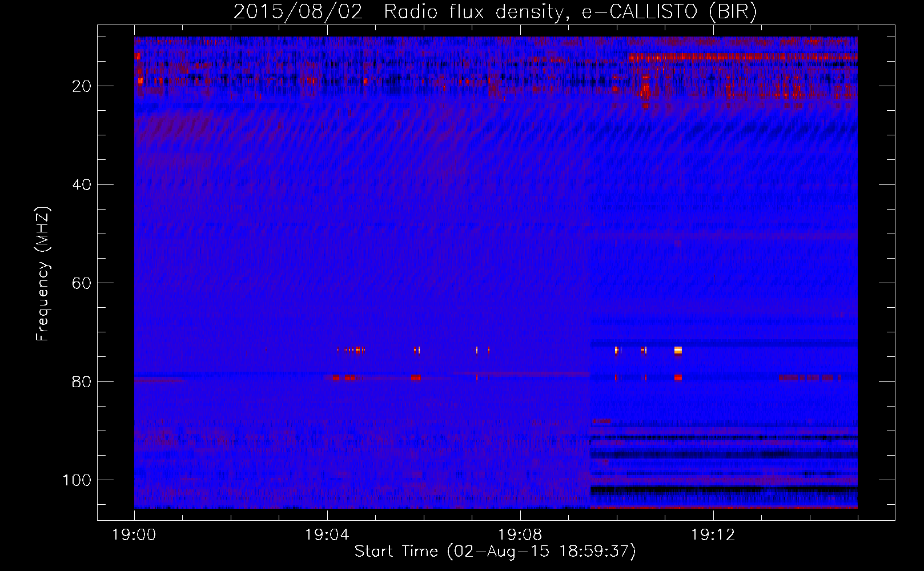924x571 pixels.
Task: Click the bright white-yellow burst near 19:11
Action: (678, 350)
